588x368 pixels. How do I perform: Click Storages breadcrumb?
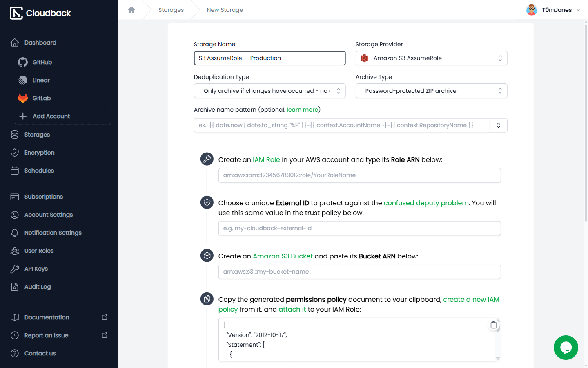[x=171, y=10]
